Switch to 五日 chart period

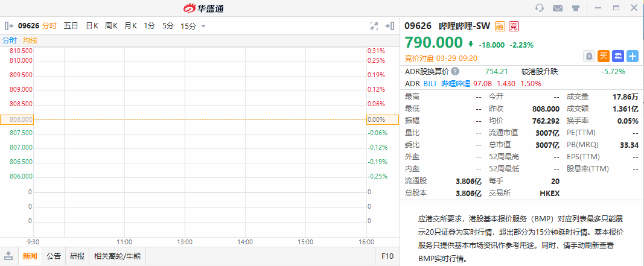coord(71,26)
